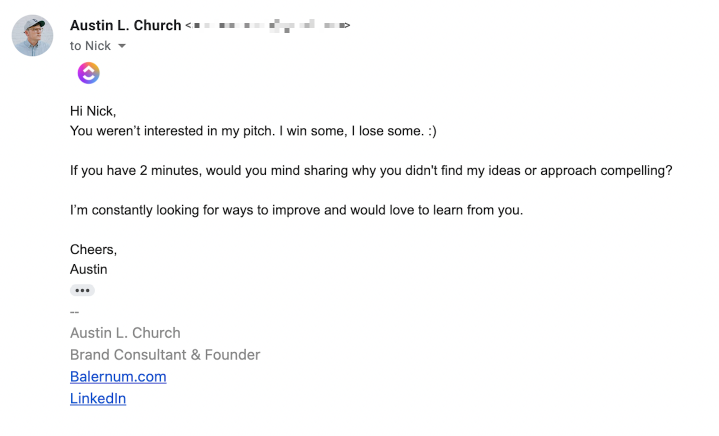Click "Brand Consultant & Founder" signature title

click(165, 355)
